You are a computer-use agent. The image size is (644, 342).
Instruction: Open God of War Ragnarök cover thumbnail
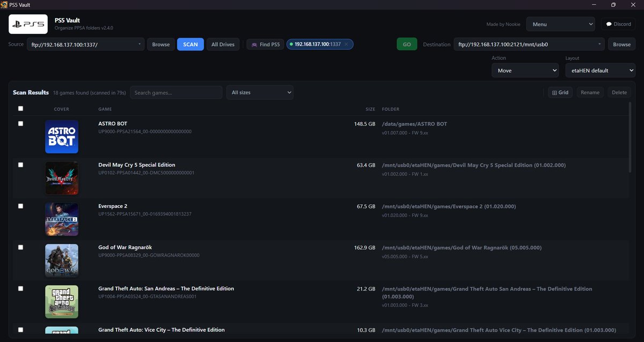click(62, 260)
